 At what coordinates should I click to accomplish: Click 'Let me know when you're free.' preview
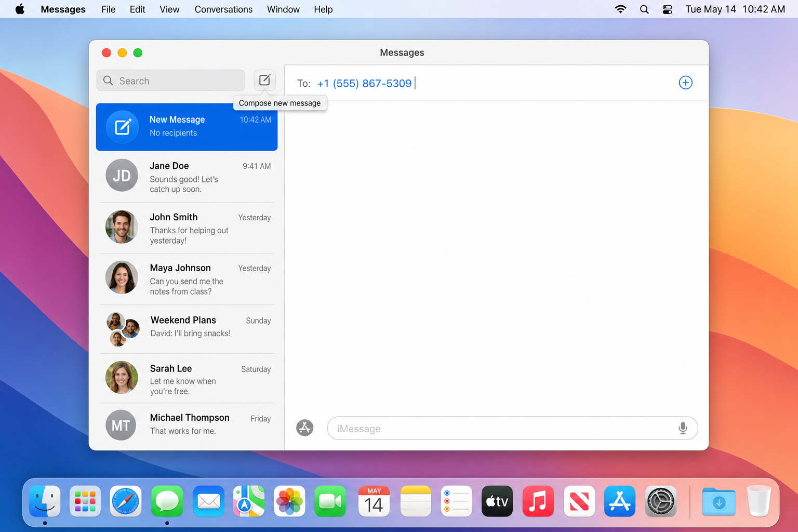coord(183,386)
